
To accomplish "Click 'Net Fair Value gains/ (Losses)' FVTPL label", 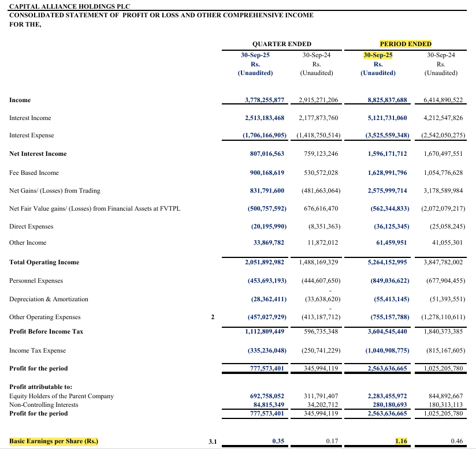I will click(x=95, y=209).
